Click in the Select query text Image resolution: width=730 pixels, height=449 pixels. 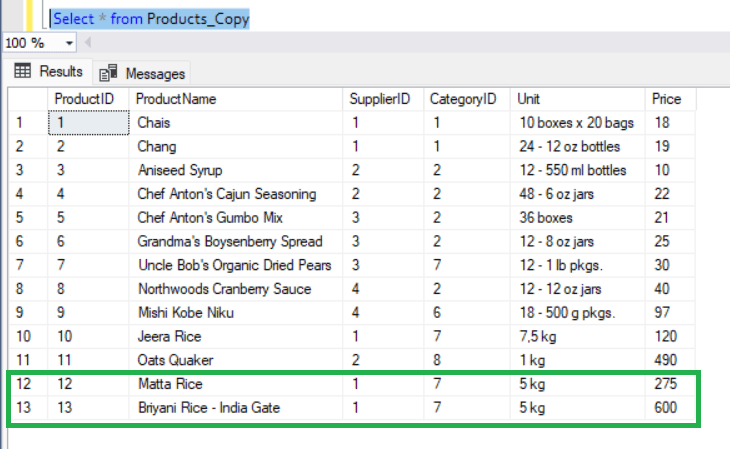(x=150, y=18)
